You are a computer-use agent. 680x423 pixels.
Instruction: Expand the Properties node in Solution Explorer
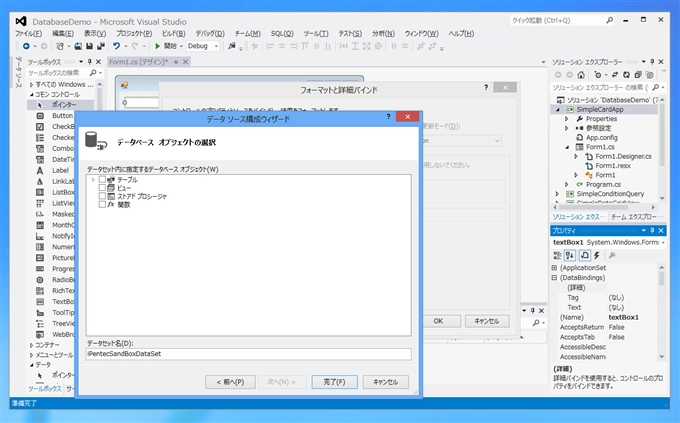pyautogui.click(x=566, y=118)
